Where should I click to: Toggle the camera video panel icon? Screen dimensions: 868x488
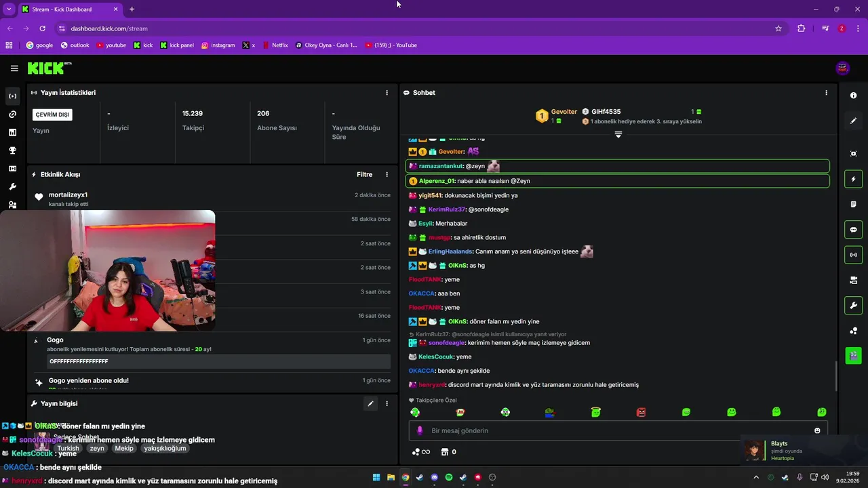pyautogui.click(x=854, y=280)
